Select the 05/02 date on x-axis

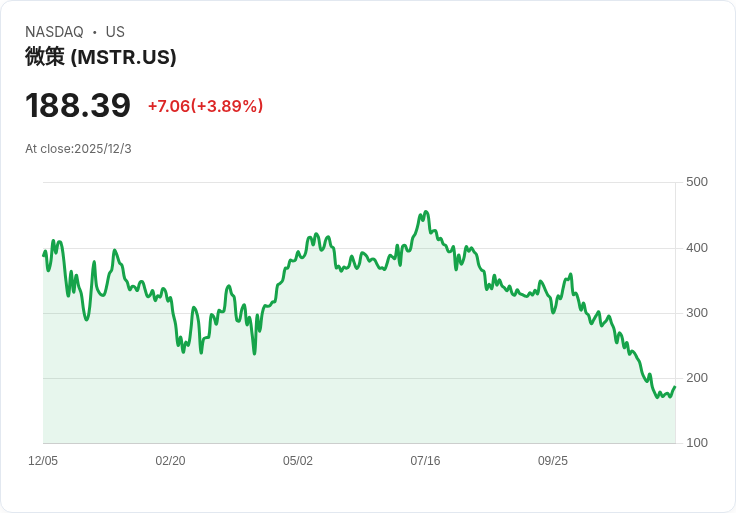coord(298,461)
